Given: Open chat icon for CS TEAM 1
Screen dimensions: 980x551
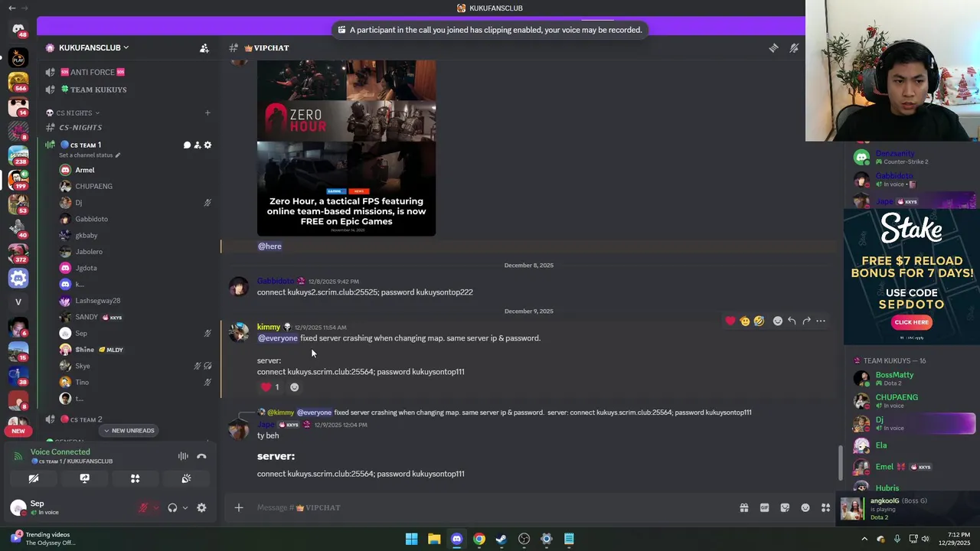Looking at the screenshot, I should point(187,145).
